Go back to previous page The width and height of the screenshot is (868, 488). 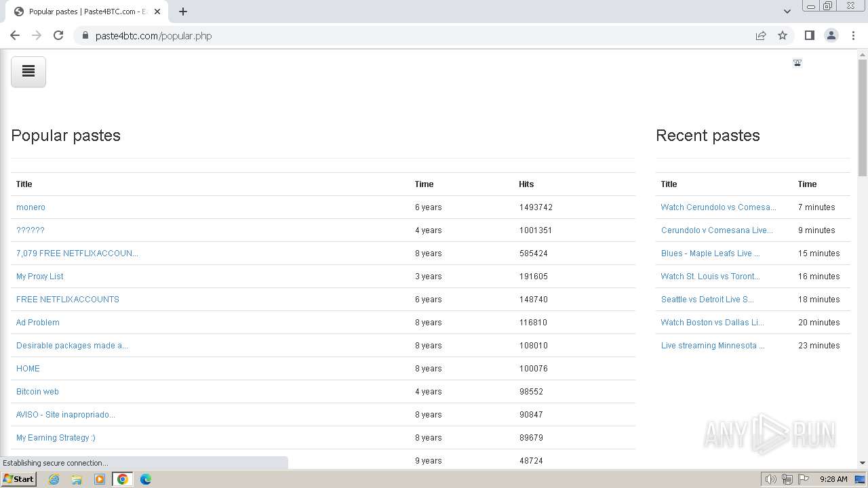[x=15, y=35]
